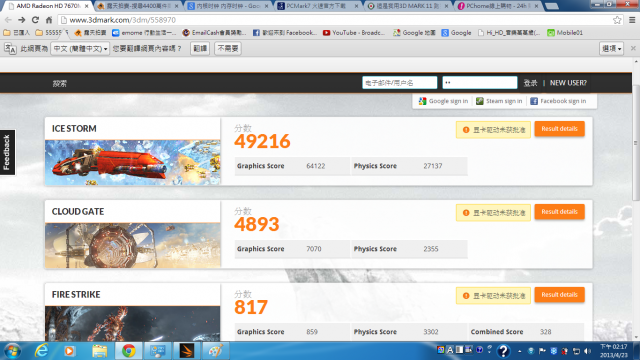The width and height of the screenshot is (640, 360).
Task: Open the Windows Start menu
Action: 12,351
